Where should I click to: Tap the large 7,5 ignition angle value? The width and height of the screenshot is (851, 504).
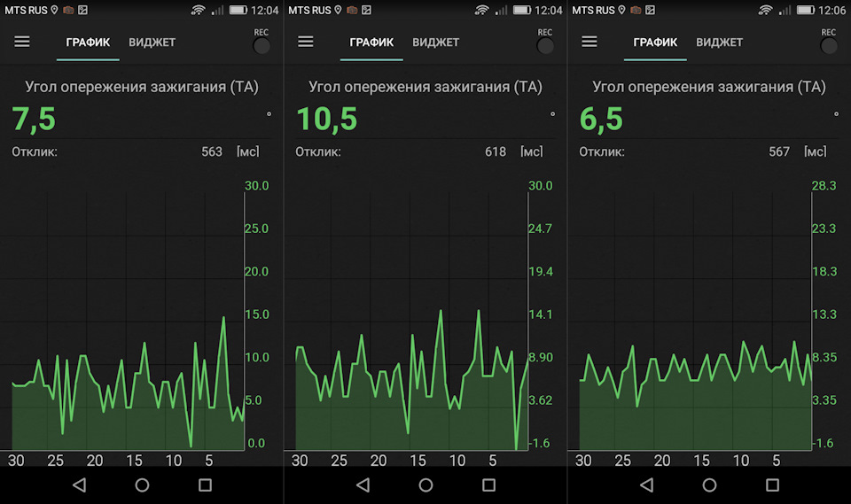point(34,120)
